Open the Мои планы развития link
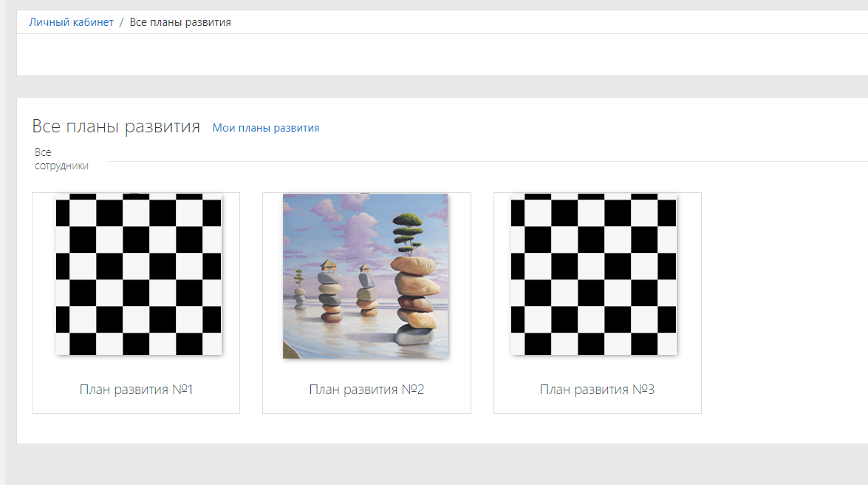This screenshot has height=485, width=868. point(265,128)
